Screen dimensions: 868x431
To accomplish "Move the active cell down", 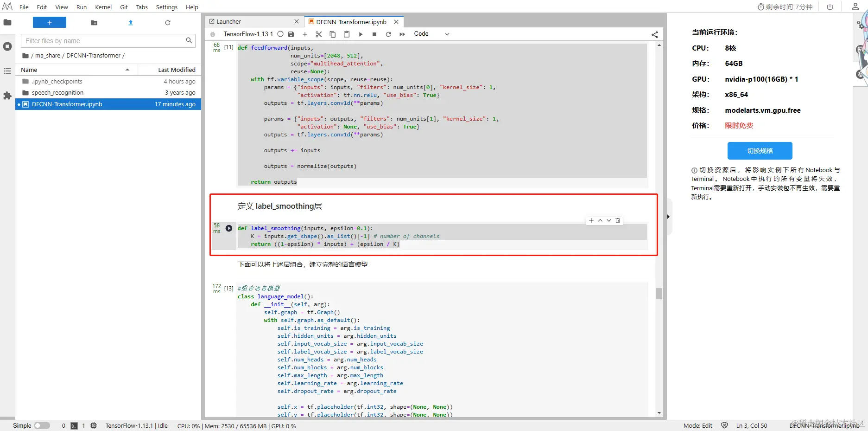I will click(609, 220).
